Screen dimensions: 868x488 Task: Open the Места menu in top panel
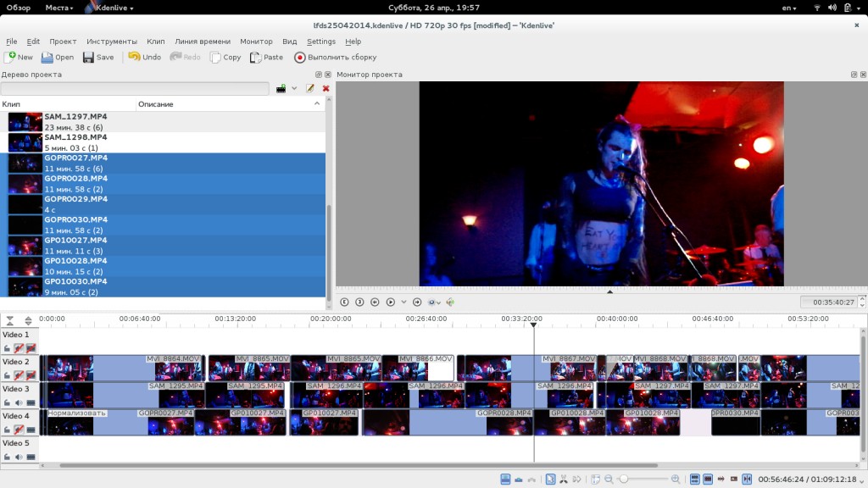[59, 8]
